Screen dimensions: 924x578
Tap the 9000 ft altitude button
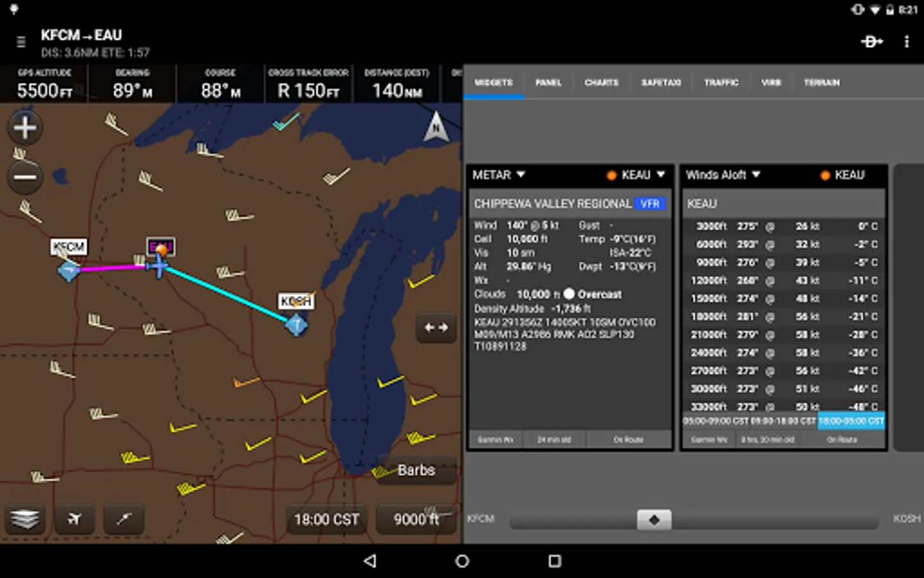click(x=416, y=519)
